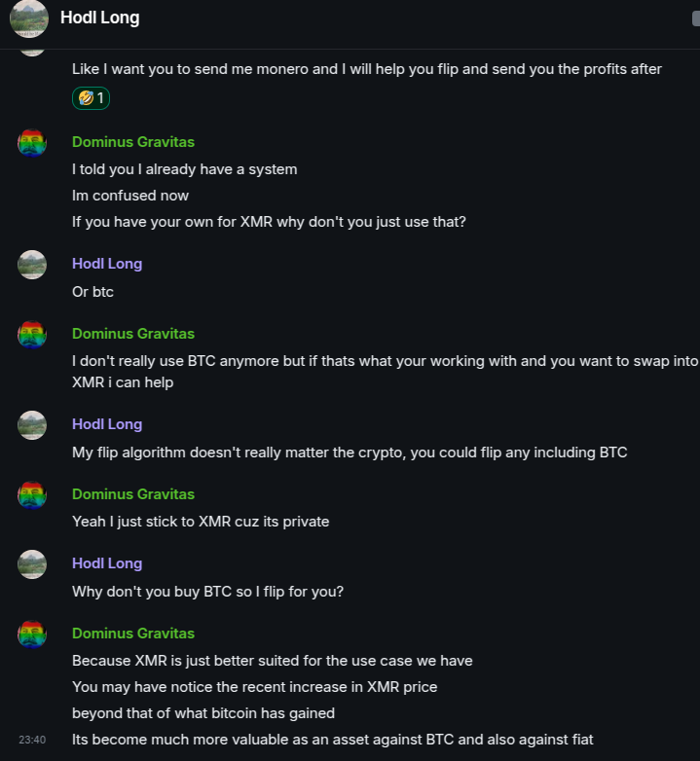Click Hodl Long name above "My flip algorithm" message

(107, 424)
